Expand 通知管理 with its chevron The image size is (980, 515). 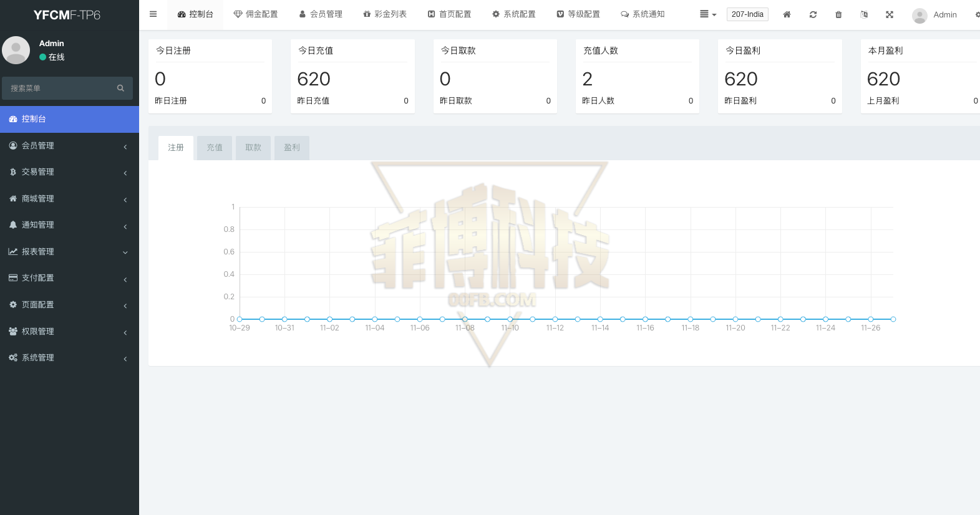coord(125,226)
